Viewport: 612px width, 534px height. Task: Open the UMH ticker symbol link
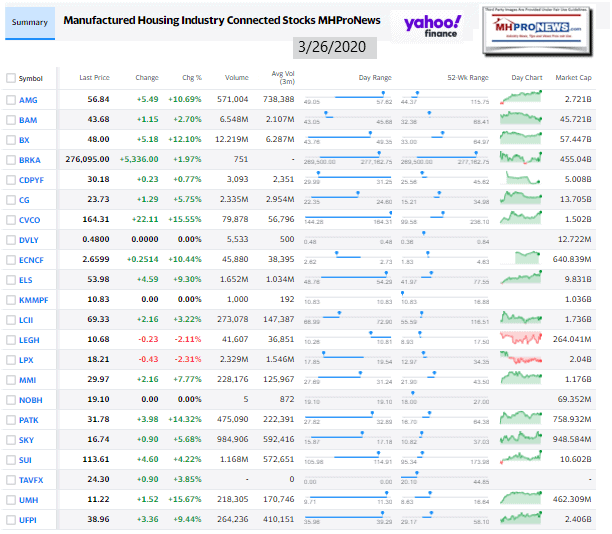28,500
